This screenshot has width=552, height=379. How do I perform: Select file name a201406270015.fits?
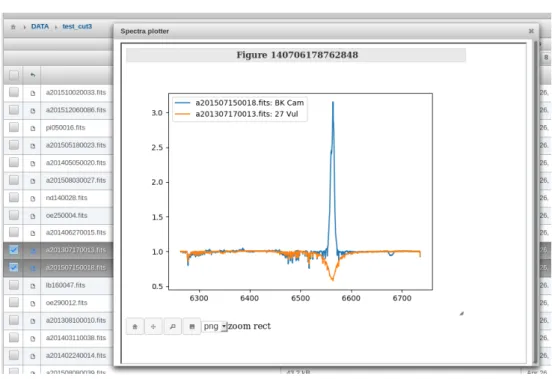[x=76, y=232]
